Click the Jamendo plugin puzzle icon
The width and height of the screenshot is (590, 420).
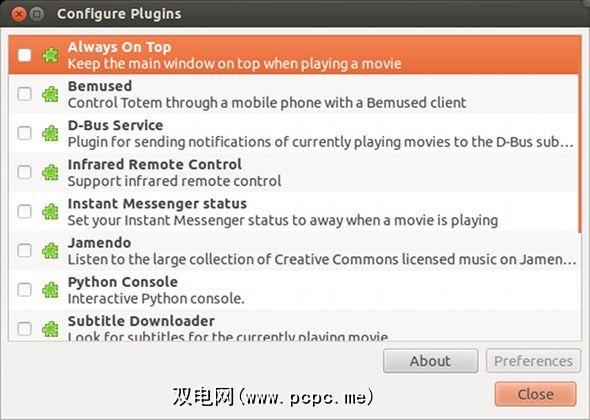[50, 251]
